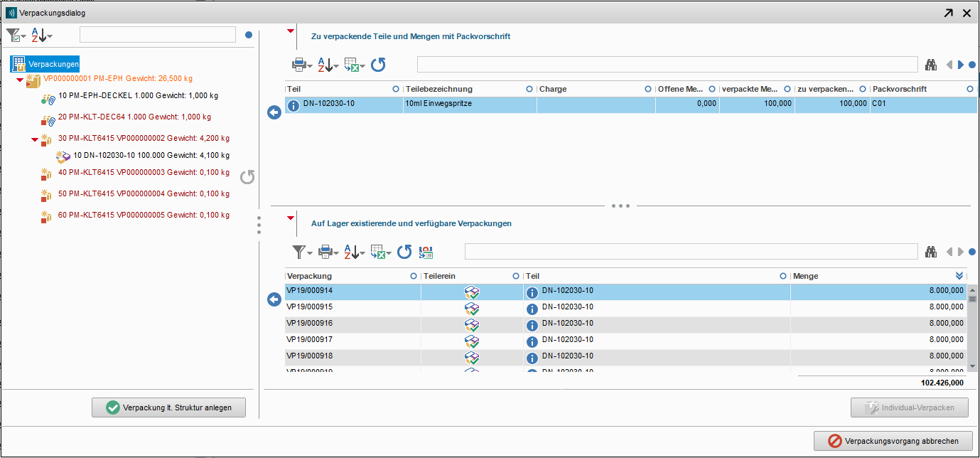This screenshot has width=980, height=458.
Task: Click the A-Z sort icon above the Verpackungen tree
Action: (41, 35)
